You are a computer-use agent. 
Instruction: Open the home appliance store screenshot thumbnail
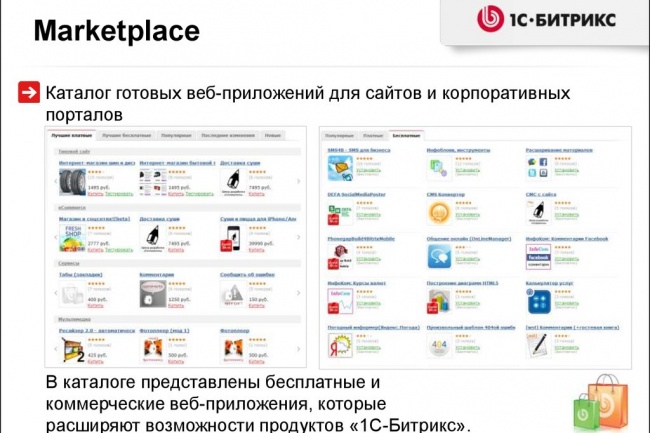tap(153, 182)
